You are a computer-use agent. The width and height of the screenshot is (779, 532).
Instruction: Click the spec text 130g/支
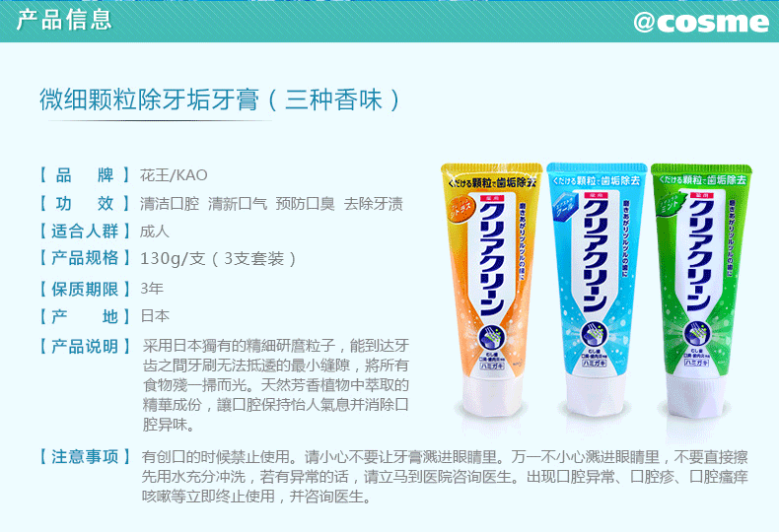[173, 258]
